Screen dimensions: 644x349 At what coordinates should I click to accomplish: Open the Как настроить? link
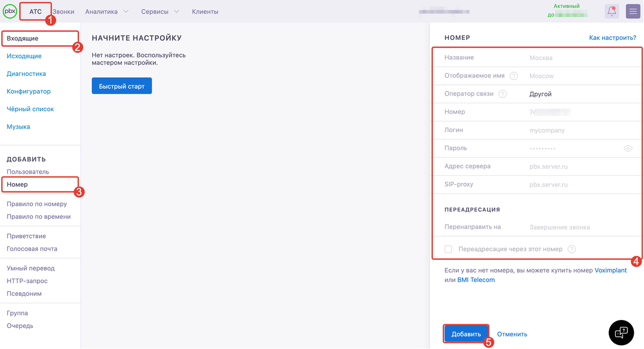[x=612, y=38]
